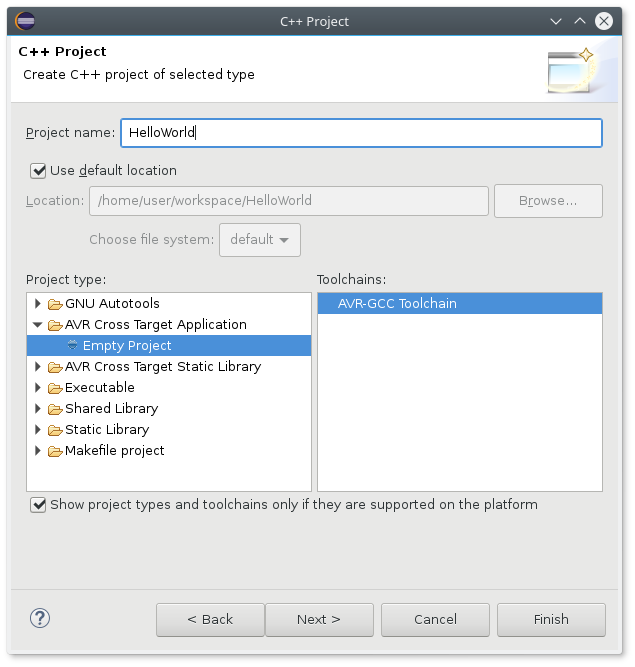The image size is (635, 667).
Task: Expand the Executable tree node
Action: pyautogui.click(x=37, y=387)
